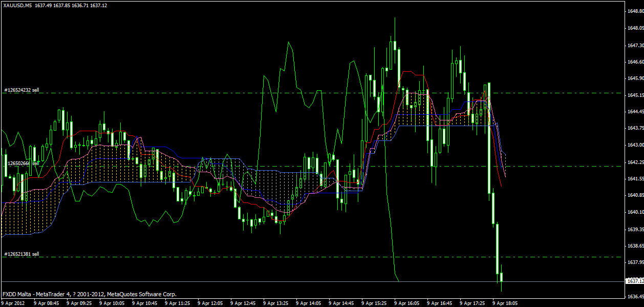
Task: Click the FXDD Malta MetaTrader copyright text
Action: click(89, 294)
